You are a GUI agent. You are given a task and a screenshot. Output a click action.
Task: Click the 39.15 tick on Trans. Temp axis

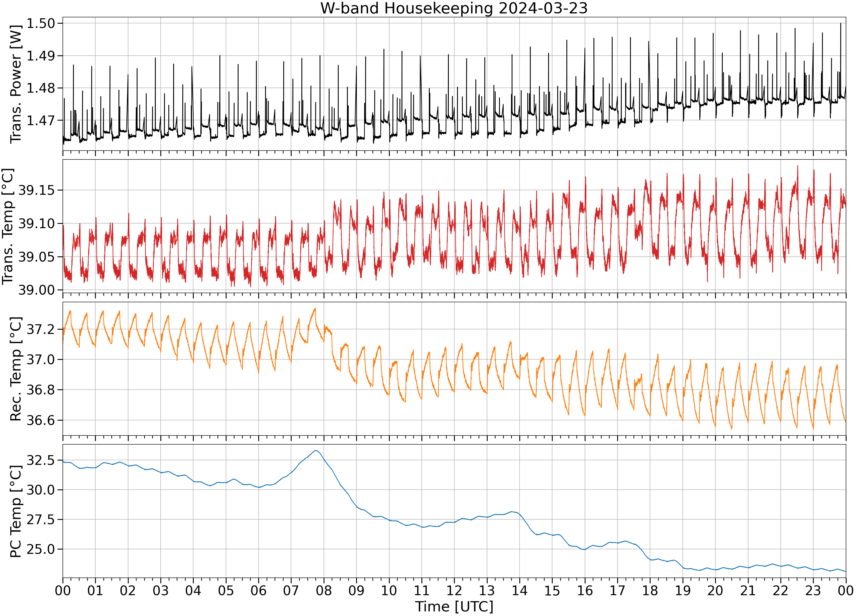(x=37, y=191)
